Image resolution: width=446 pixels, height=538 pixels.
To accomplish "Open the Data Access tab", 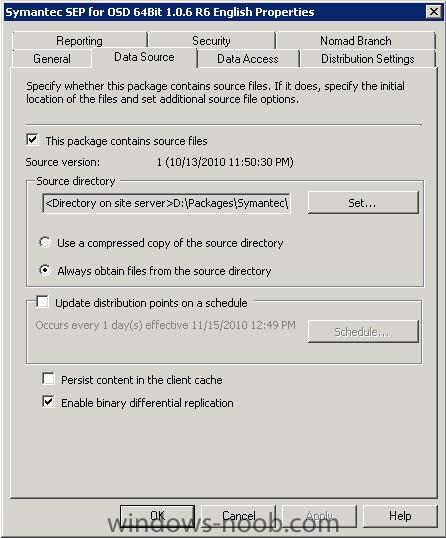I will click(248, 59).
